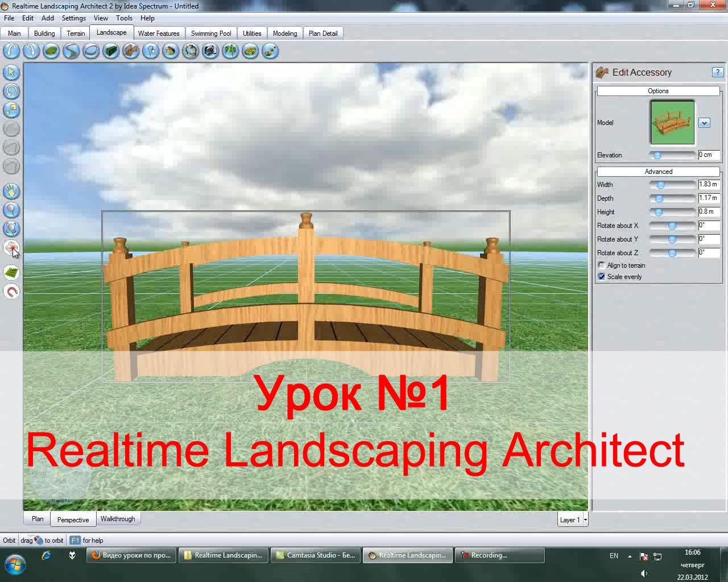The height and width of the screenshot is (582, 728).
Task: Collapse the Advanced section header
Action: pyautogui.click(x=658, y=172)
